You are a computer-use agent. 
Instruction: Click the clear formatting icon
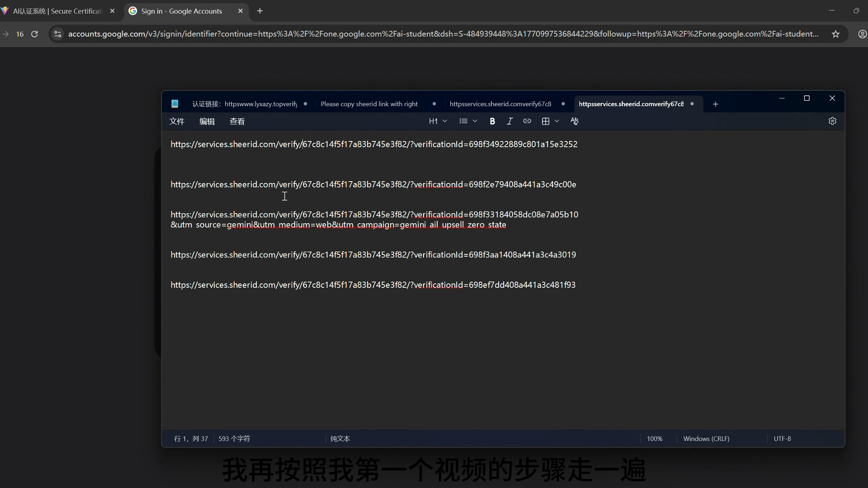click(x=574, y=121)
